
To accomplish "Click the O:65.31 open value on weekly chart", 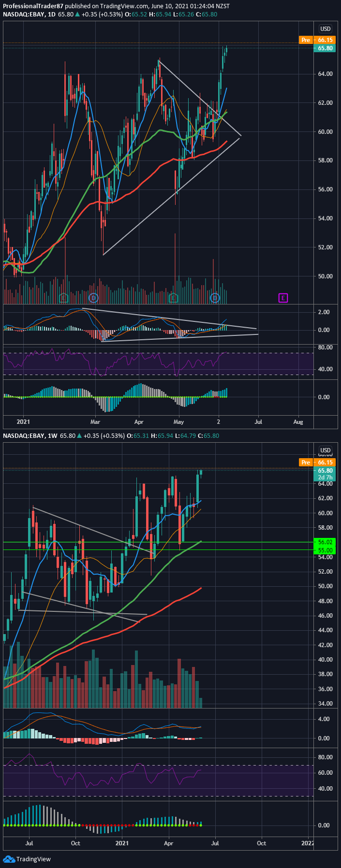I will 138,436.
